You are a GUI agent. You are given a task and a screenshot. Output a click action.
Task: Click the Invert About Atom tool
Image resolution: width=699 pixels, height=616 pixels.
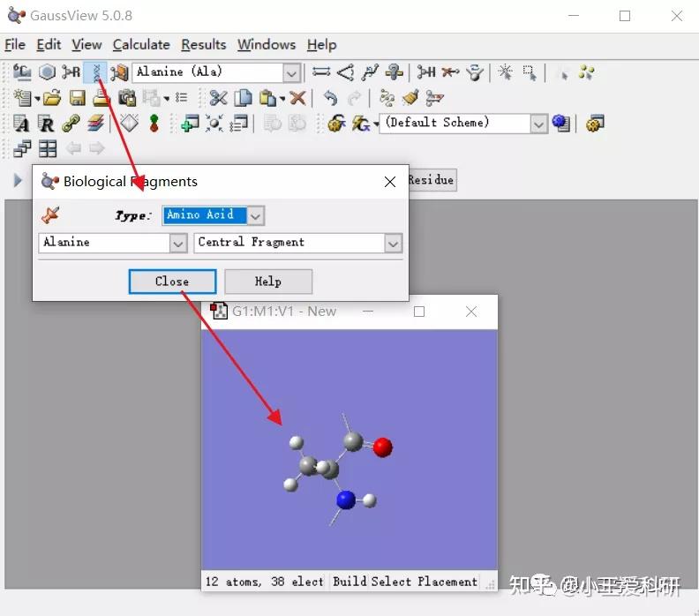(475, 72)
